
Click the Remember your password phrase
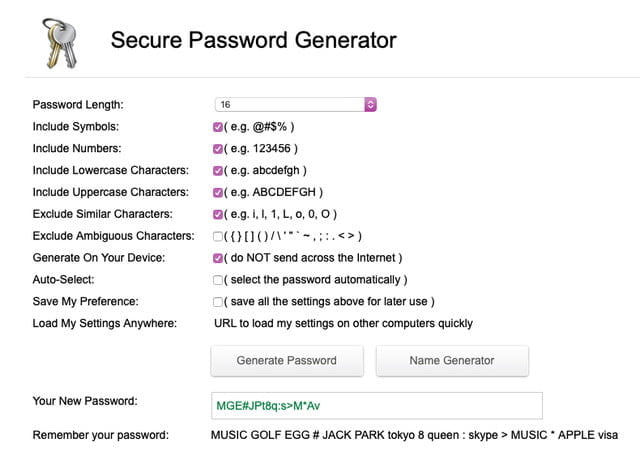coord(415,435)
